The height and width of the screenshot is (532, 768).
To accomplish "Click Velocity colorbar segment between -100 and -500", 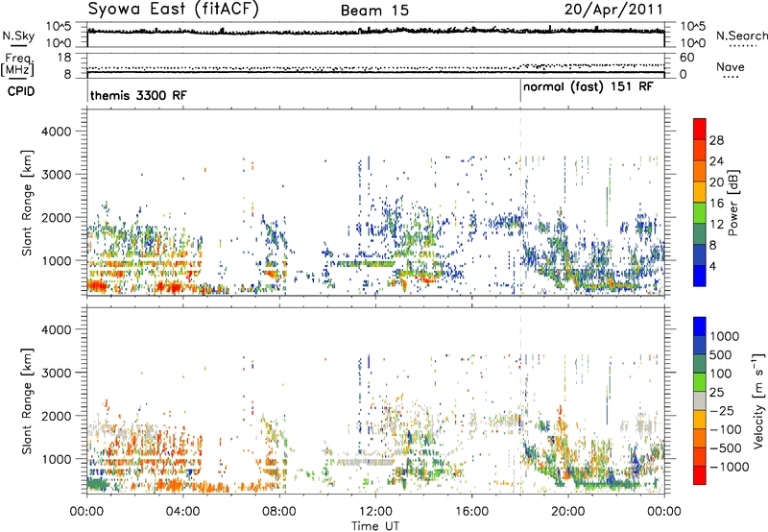I will (x=700, y=438).
